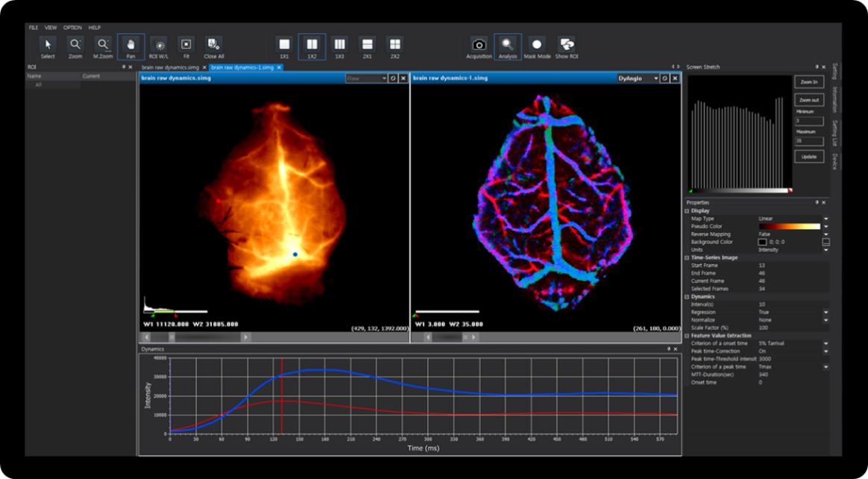Switch to brain raw dynamics.simg tab
Viewport: 868px width, 479px height.
point(171,67)
